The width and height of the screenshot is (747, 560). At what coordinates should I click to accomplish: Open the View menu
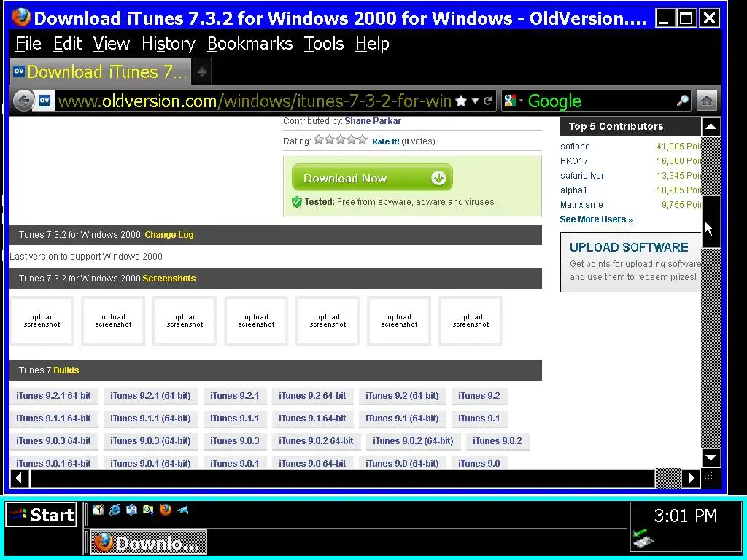point(111,44)
